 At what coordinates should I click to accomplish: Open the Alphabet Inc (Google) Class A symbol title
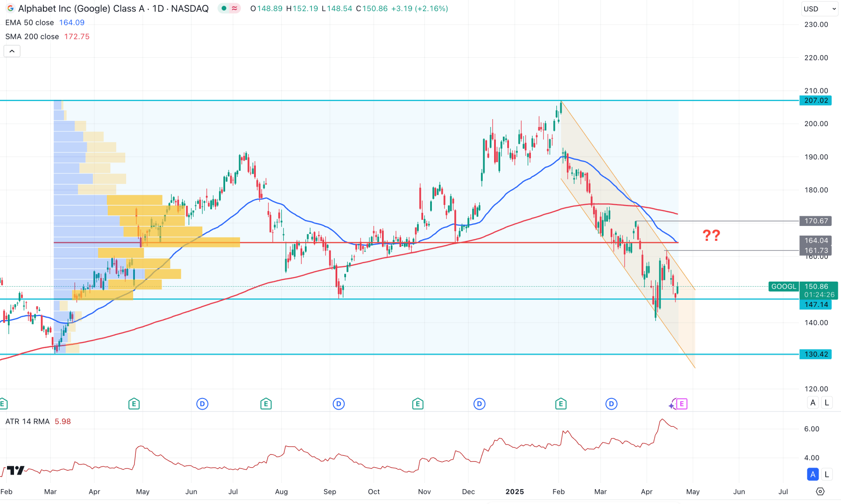pos(113,8)
